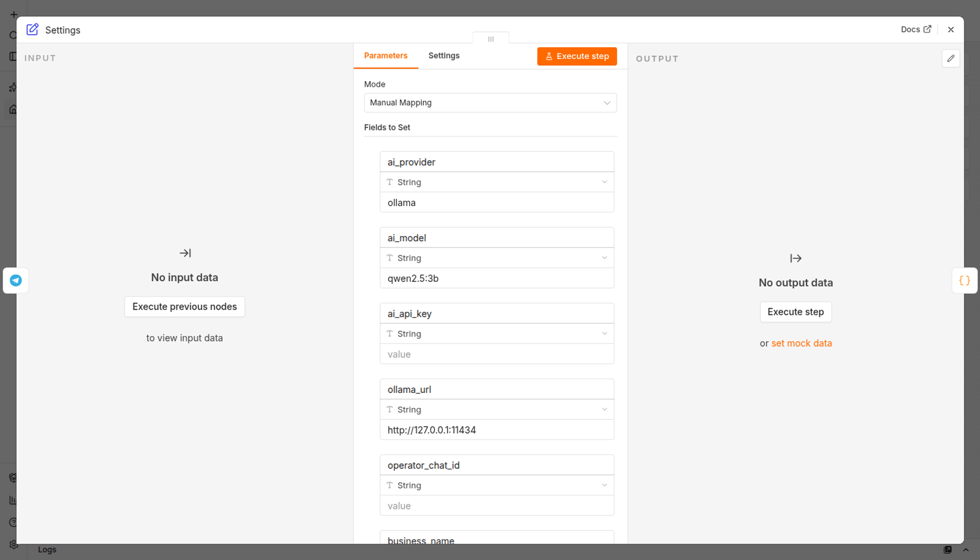Open the type dropdown for ai_api_key

click(497, 334)
